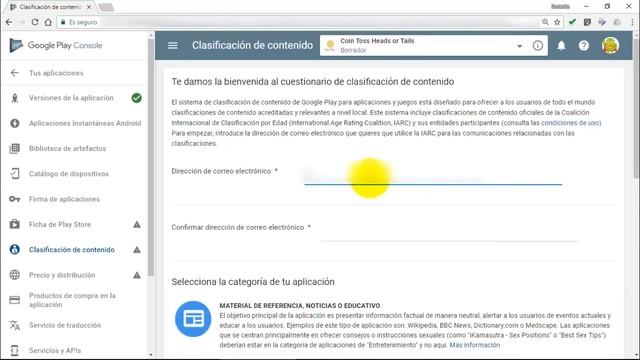The width and height of the screenshot is (640, 360).
Task: Open Productos de compra en la aplicación
Action: pyautogui.click(x=72, y=300)
